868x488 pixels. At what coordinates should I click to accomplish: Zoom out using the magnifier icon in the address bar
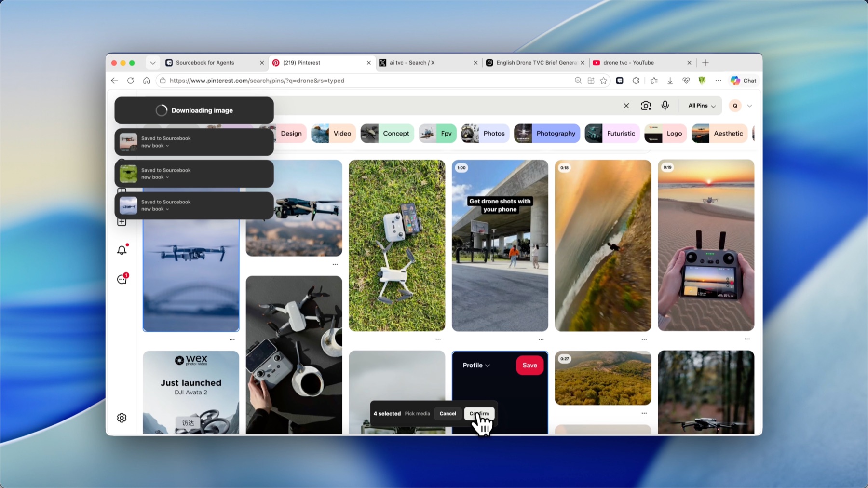[578, 81]
